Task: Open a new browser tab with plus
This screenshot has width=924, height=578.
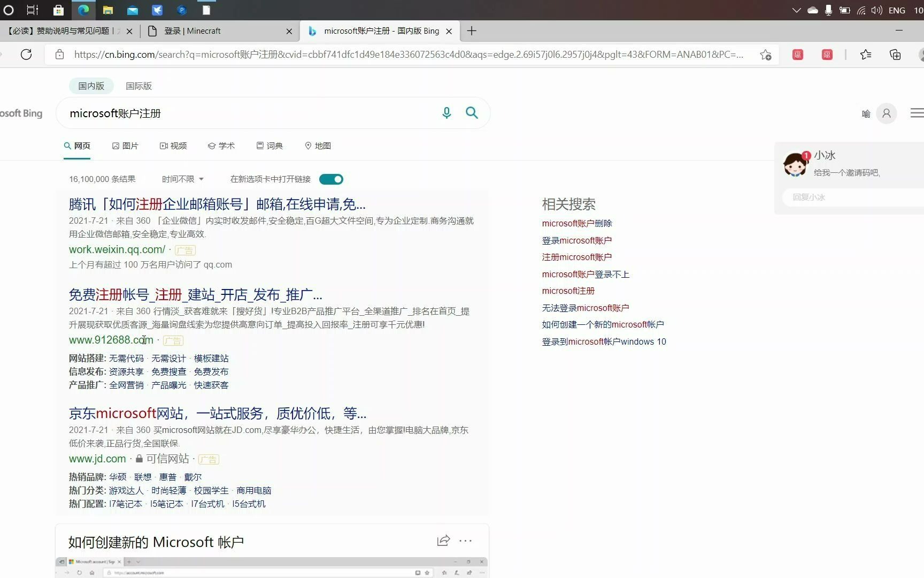Action: [x=472, y=31]
